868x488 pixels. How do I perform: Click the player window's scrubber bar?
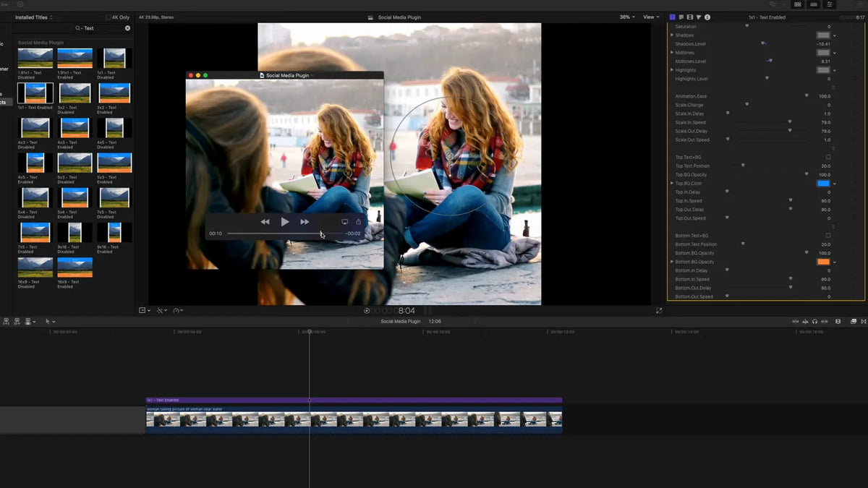(284, 234)
